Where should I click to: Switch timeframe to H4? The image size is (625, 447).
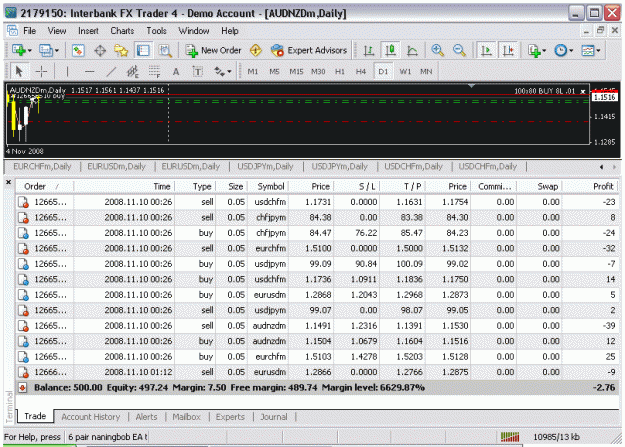[x=361, y=72]
